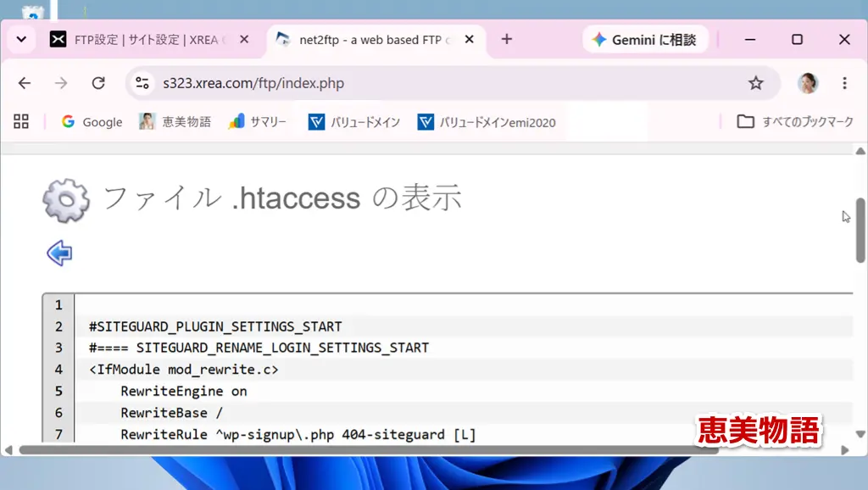The width and height of the screenshot is (868, 490).
Task: Open the バリュードメインemi2020 bookmark
Action: click(487, 122)
